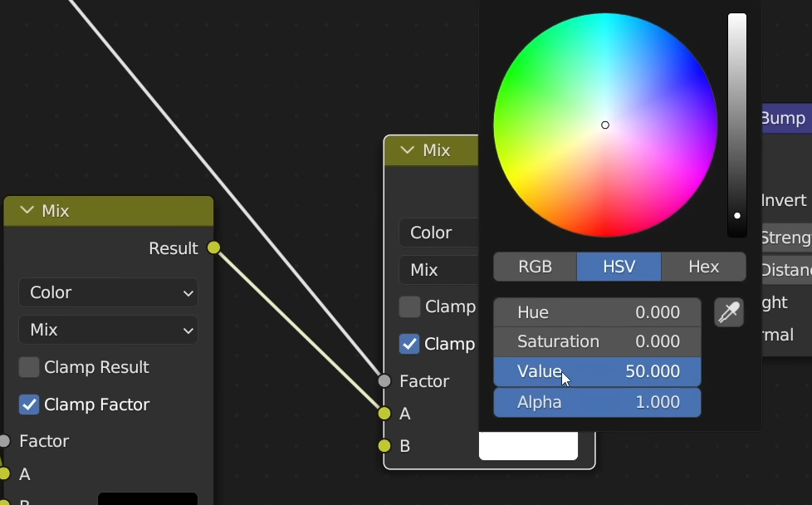This screenshot has height=505, width=812.
Task: Click the brightness value vertical slider
Action: pyautogui.click(x=737, y=125)
